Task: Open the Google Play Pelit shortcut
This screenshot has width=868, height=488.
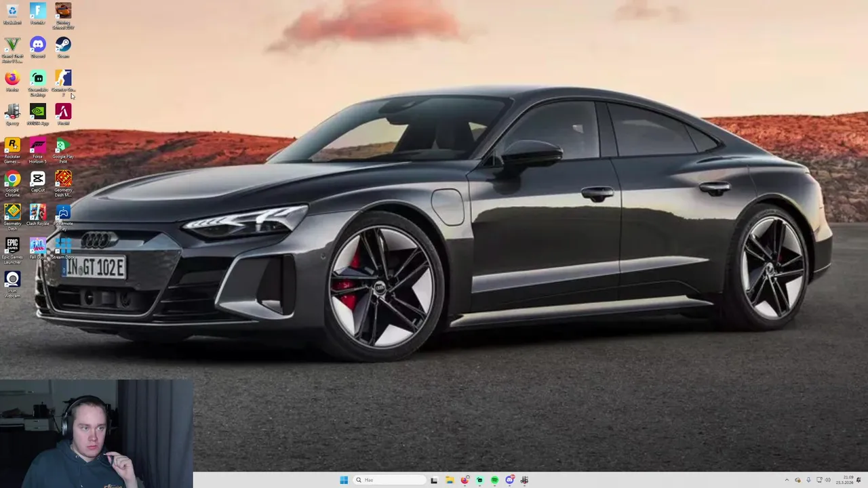Action: point(63,150)
